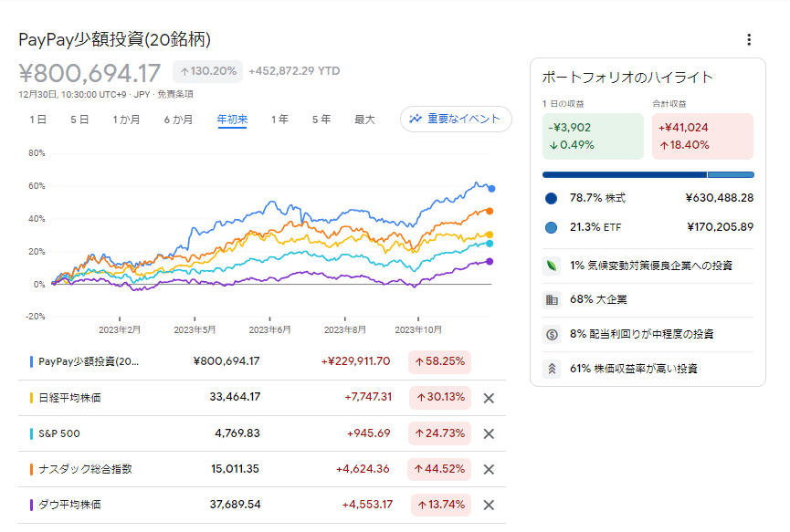This screenshot has height=532, width=790.
Task: Switch to the 1年 range tab
Action: click(279, 120)
